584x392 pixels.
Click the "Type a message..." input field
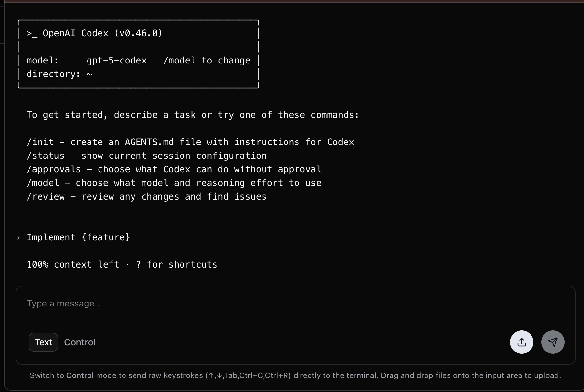coord(130,304)
